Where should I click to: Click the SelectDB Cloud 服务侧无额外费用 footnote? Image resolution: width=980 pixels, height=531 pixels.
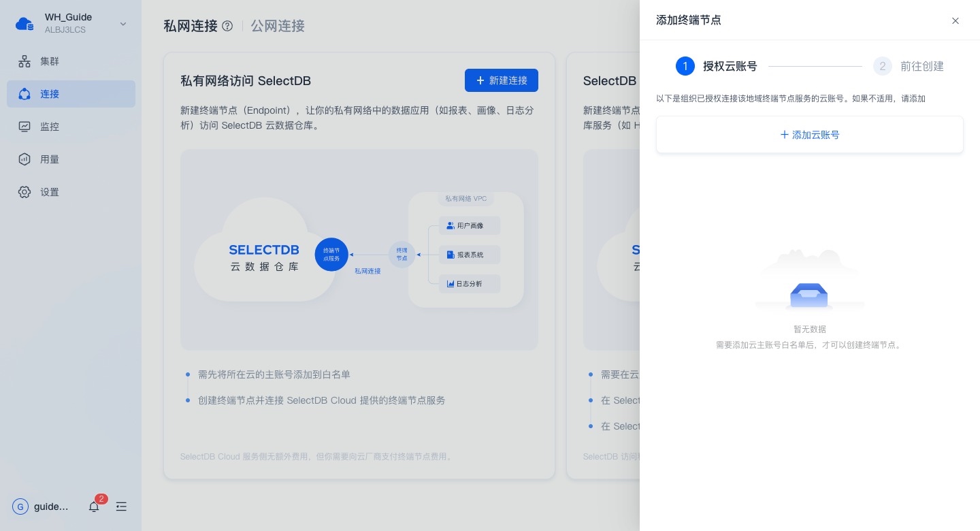(317, 456)
